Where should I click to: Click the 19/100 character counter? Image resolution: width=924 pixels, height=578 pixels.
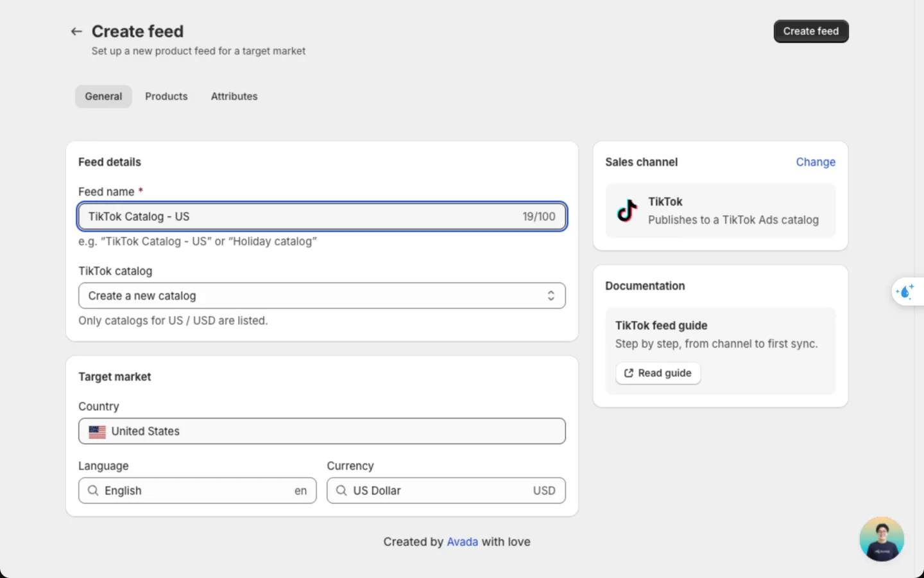click(538, 217)
